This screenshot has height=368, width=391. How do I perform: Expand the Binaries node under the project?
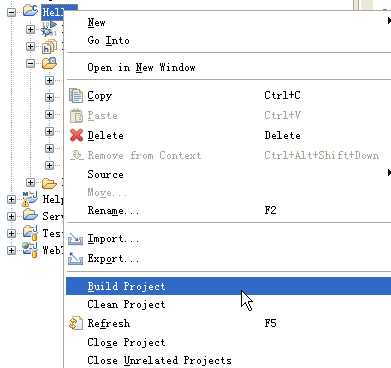30,29
